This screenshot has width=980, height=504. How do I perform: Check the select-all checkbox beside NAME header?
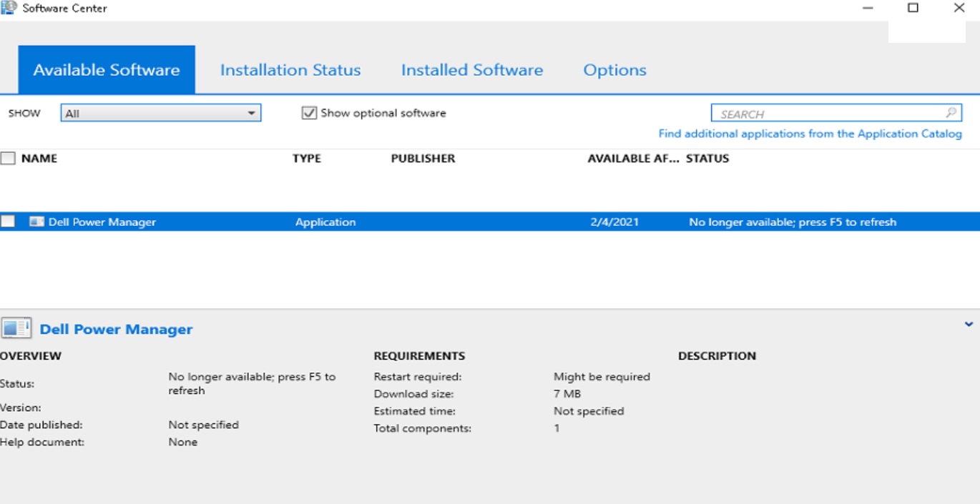point(8,159)
